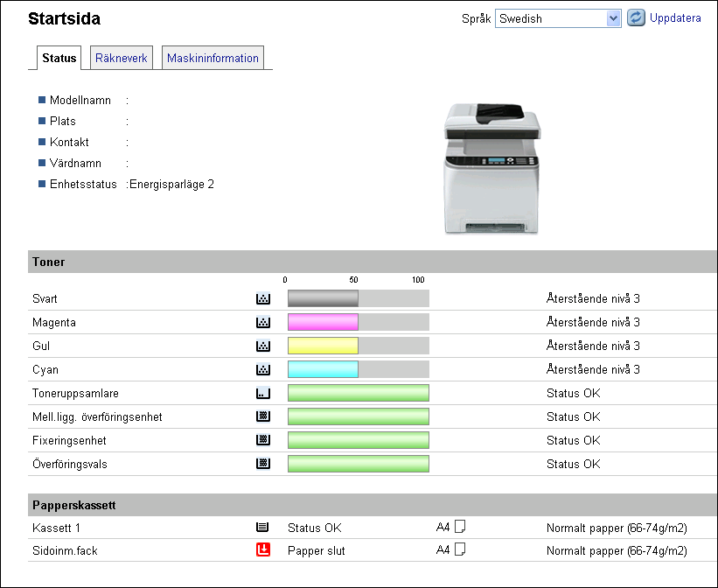Click the Svart toner cartridge icon

coord(263,298)
